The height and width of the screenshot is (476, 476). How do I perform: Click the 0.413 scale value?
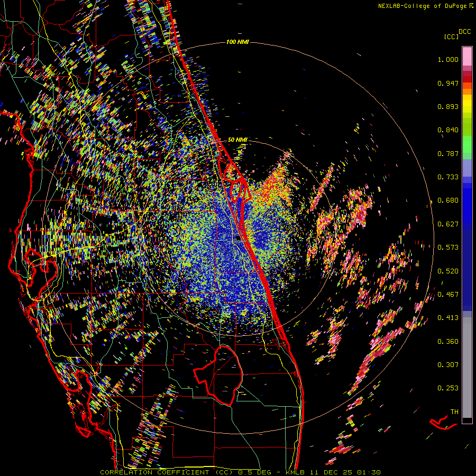click(448, 318)
